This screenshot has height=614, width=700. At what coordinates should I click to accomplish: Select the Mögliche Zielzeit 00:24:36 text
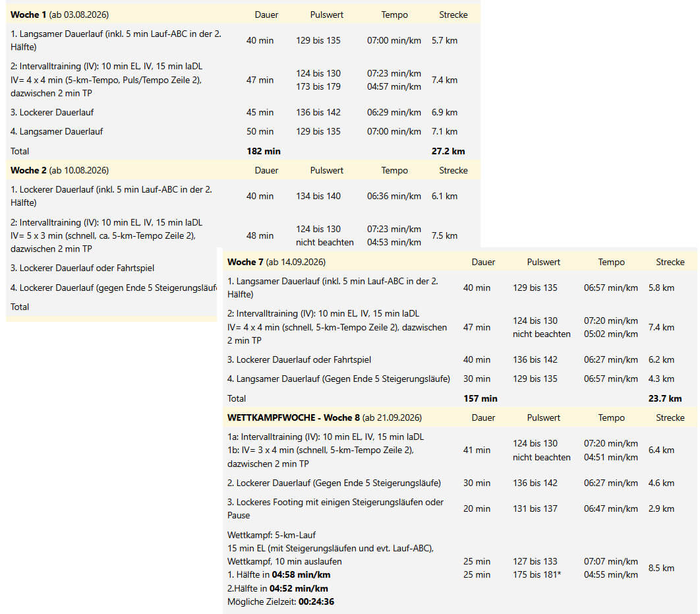click(x=280, y=601)
